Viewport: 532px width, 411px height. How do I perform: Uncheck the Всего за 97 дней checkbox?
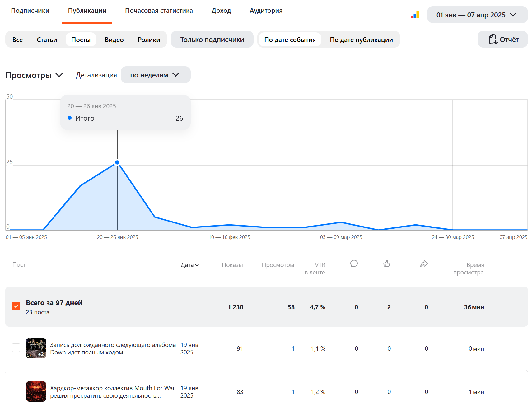pyautogui.click(x=16, y=306)
